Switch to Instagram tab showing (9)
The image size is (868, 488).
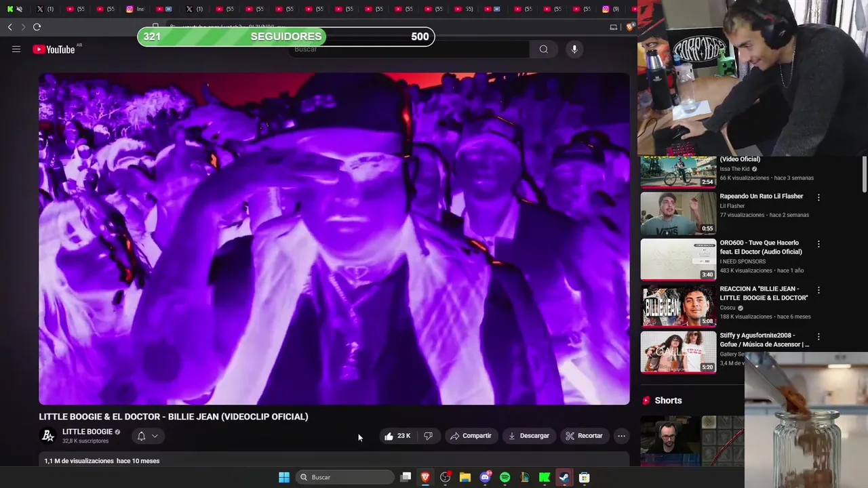612,9
